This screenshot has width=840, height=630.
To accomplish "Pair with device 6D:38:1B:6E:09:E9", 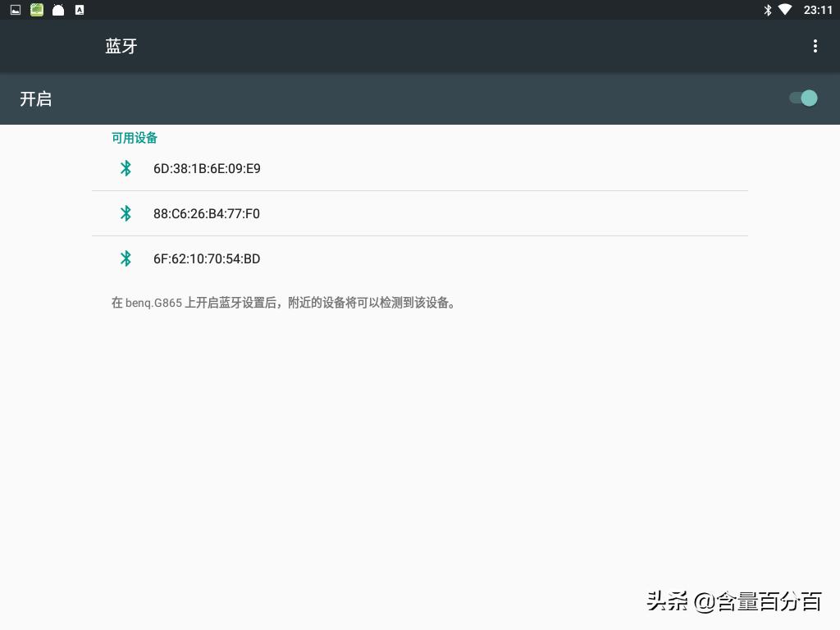I will [x=207, y=168].
